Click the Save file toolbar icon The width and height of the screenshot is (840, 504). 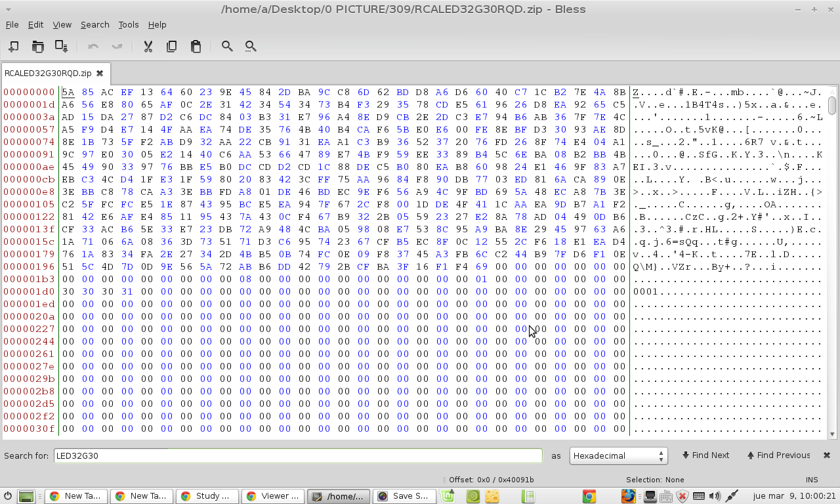[61, 46]
